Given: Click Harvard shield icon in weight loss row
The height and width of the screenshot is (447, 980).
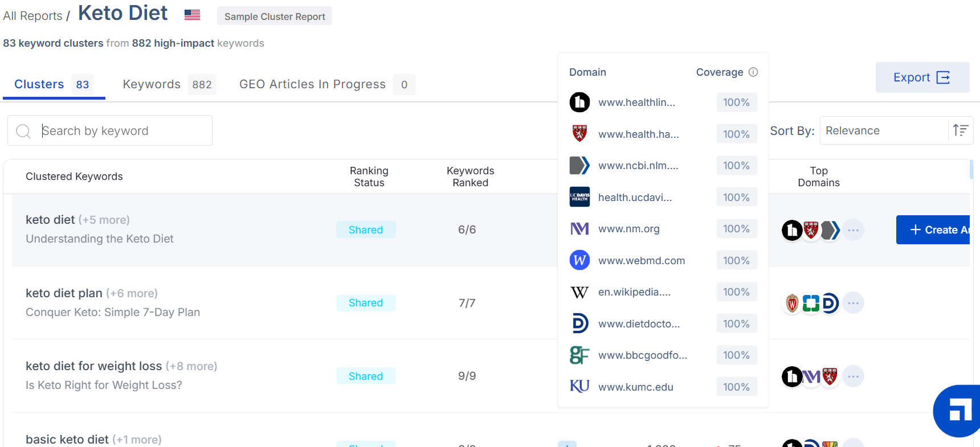Looking at the screenshot, I should (x=830, y=376).
